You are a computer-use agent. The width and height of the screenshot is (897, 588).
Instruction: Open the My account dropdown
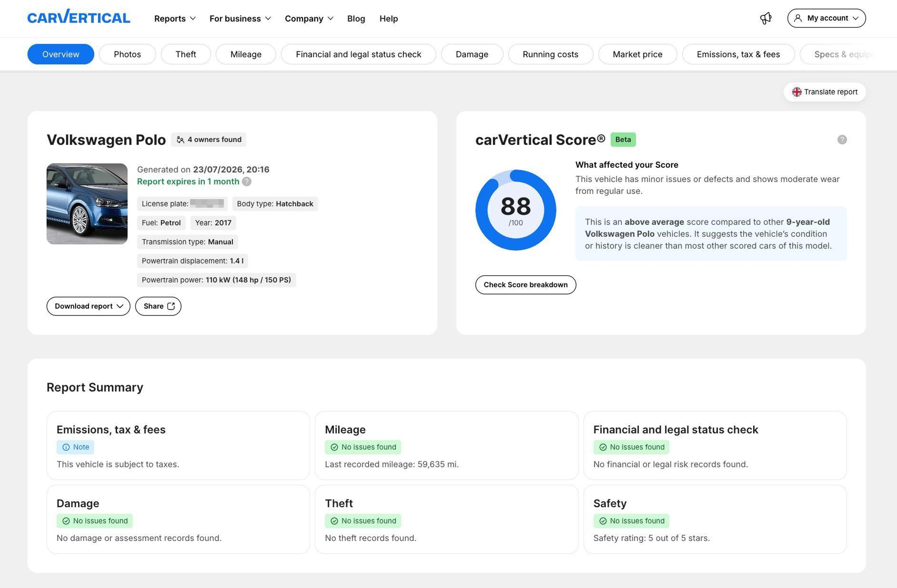826,18
